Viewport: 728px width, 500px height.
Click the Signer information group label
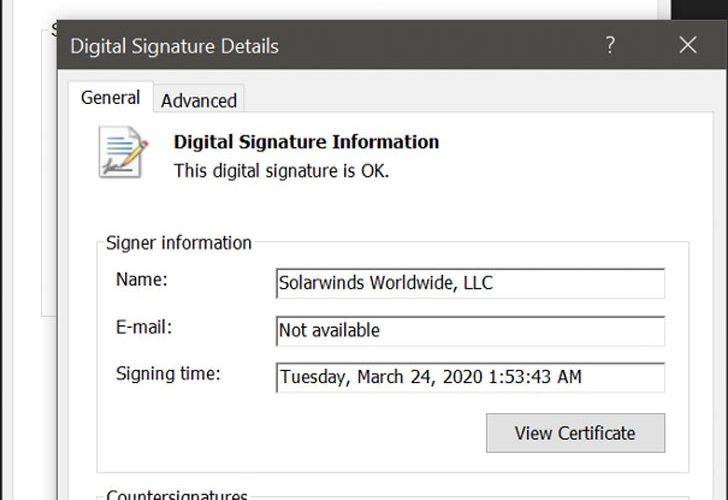pos(179,243)
